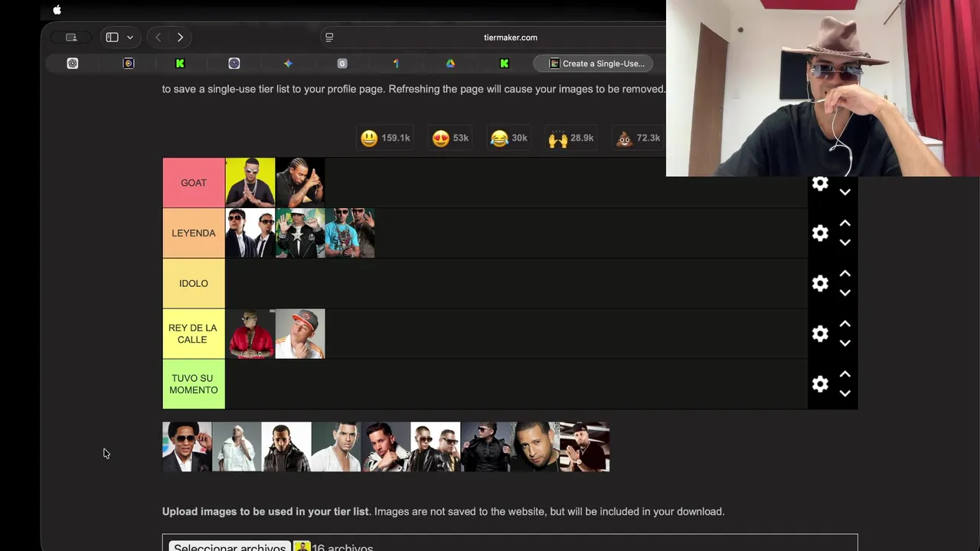This screenshot has height=551, width=980.
Task: Click the smiley reaction with 159.1k
Action: [385, 138]
